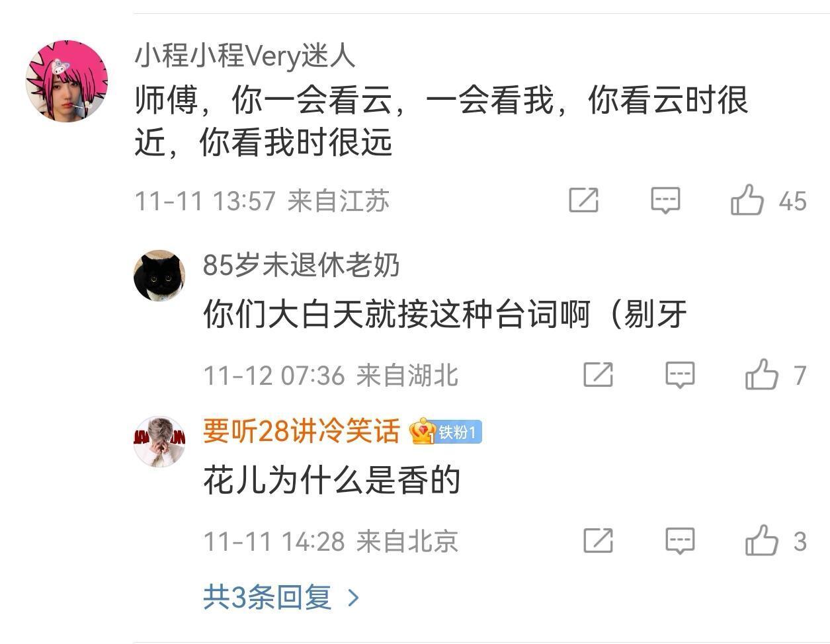830x644 pixels.
Task: Tap the black cat avatar
Action: point(159,276)
